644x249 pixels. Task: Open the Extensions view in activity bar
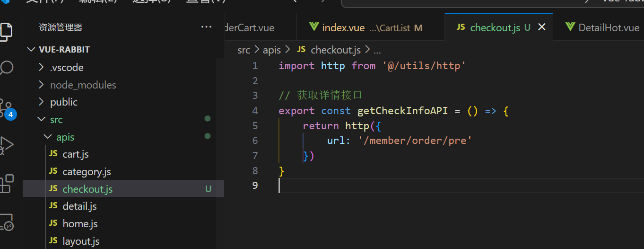7,184
